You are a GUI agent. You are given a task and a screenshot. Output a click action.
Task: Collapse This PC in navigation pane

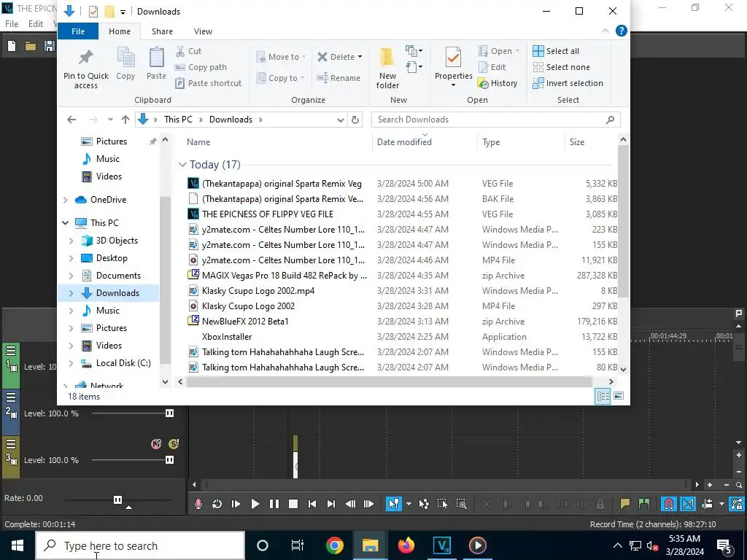tap(65, 223)
